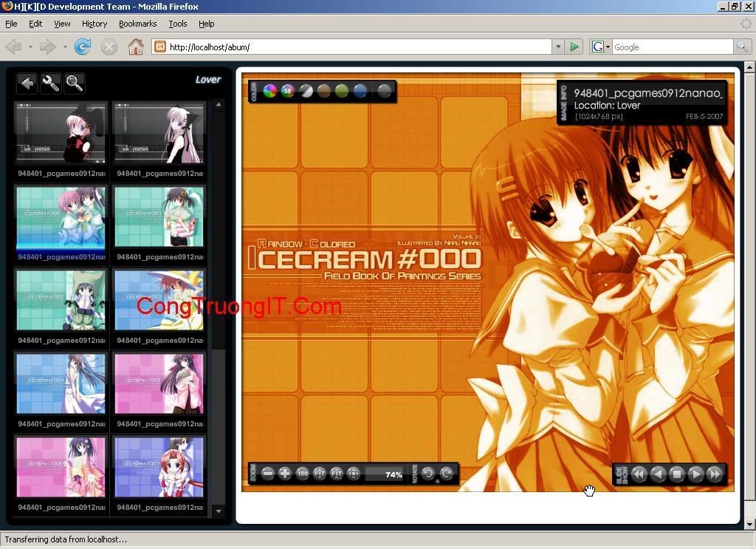Select the rainbow color wheel swatch
The height and width of the screenshot is (549, 756).
click(x=270, y=91)
